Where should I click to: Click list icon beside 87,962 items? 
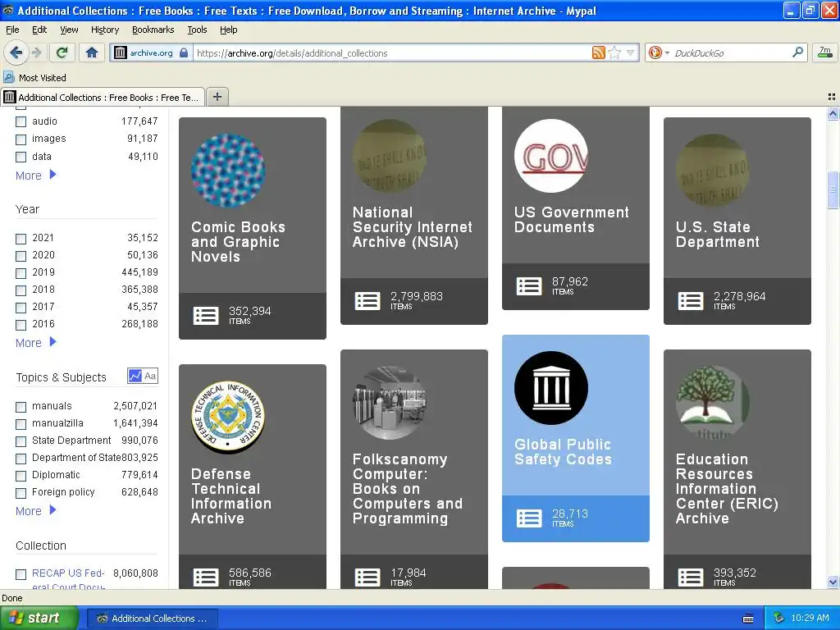[529, 286]
